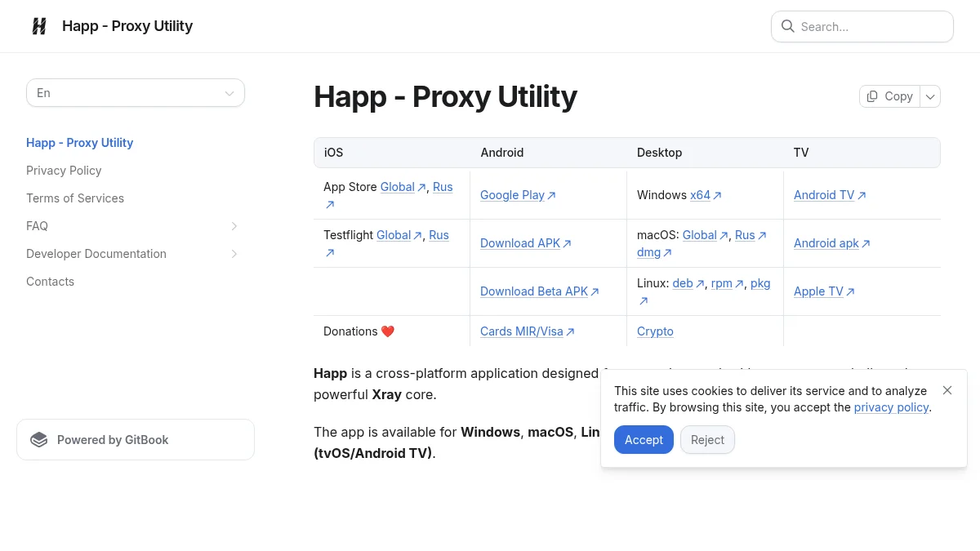Click the Android table column header

coord(502,153)
